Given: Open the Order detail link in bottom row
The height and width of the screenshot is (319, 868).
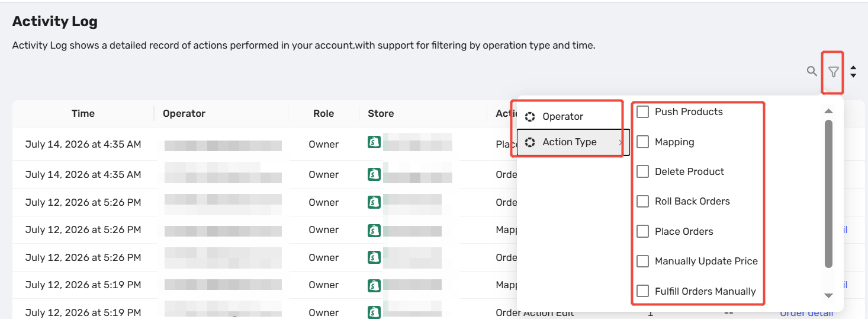Looking at the screenshot, I should [806, 313].
